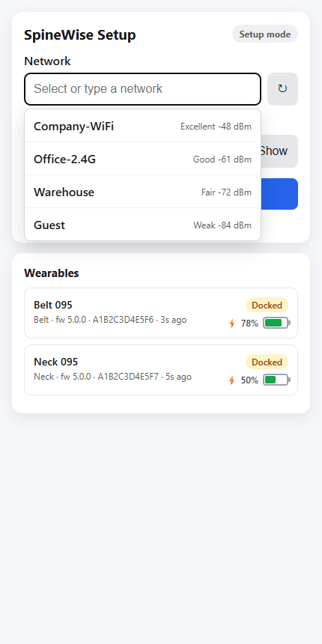Pick the Warehouse network from dropdown
This screenshot has width=322, height=644.
[142, 192]
